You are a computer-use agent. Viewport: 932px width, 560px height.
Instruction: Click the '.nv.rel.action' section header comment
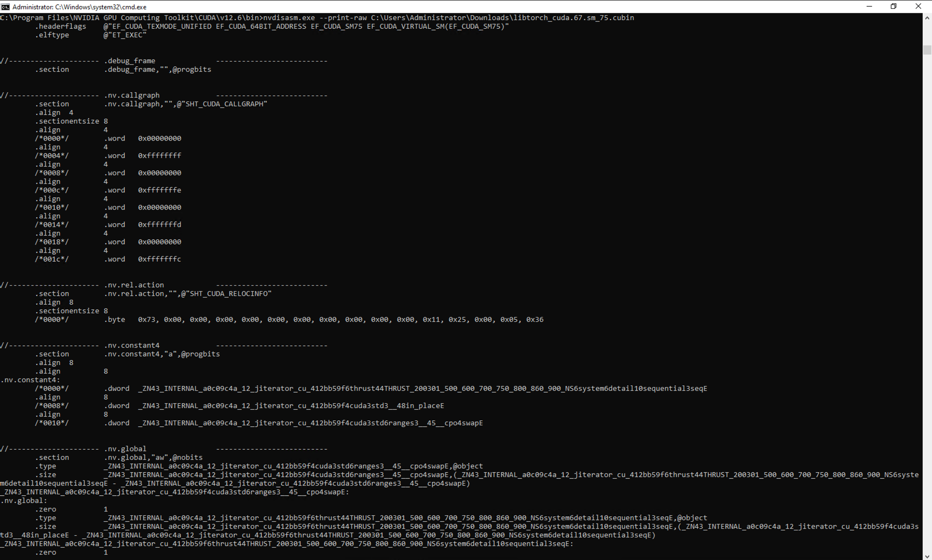pos(164,285)
